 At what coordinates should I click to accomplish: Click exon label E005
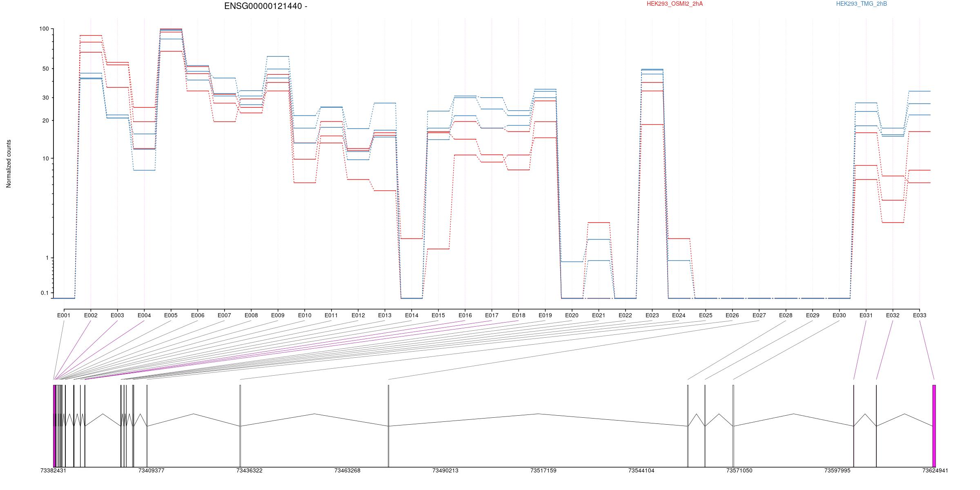click(x=171, y=315)
